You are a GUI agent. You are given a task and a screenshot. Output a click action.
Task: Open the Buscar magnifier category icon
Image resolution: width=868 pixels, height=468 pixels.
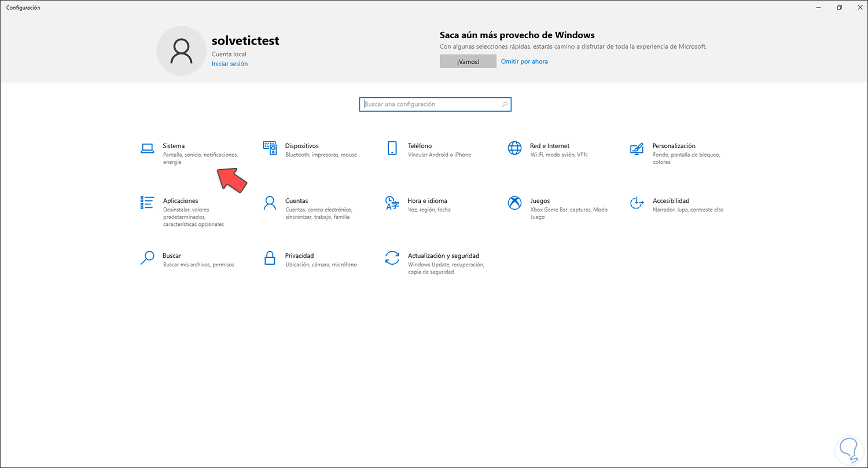148,258
